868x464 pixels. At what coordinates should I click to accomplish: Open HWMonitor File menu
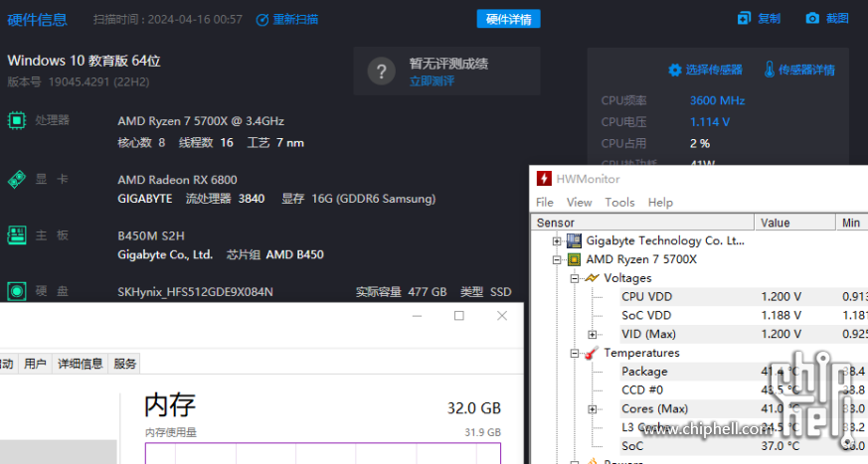tap(545, 203)
